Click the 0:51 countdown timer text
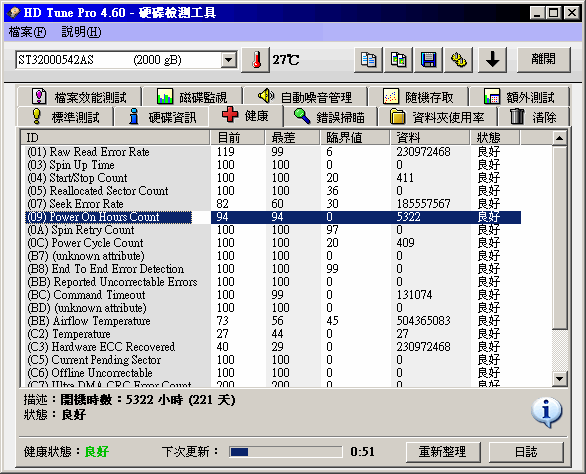This screenshot has width=586, height=474. click(x=362, y=452)
